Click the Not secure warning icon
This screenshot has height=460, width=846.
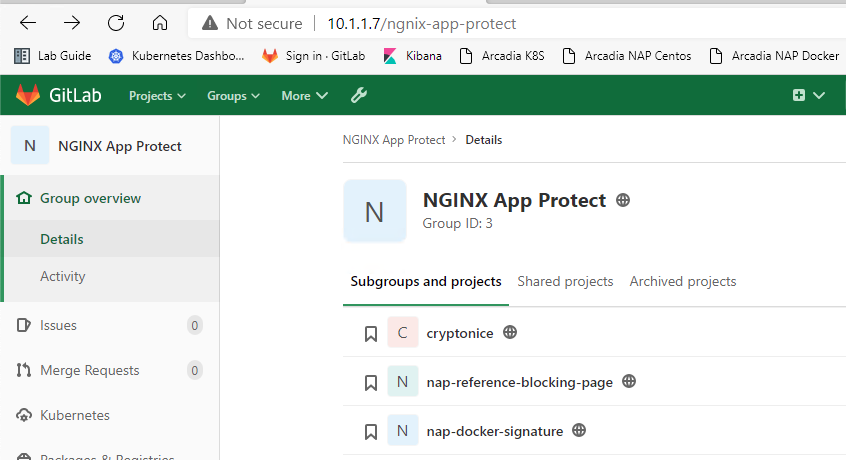click(x=210, y=23)
